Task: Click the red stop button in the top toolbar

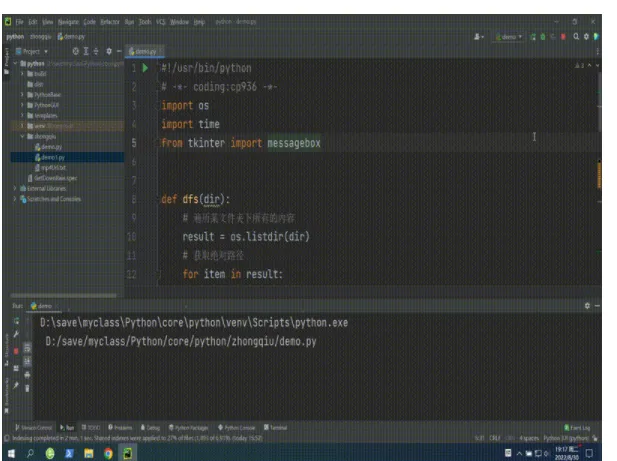Action: pyautogui.click(x=563, y=37)
